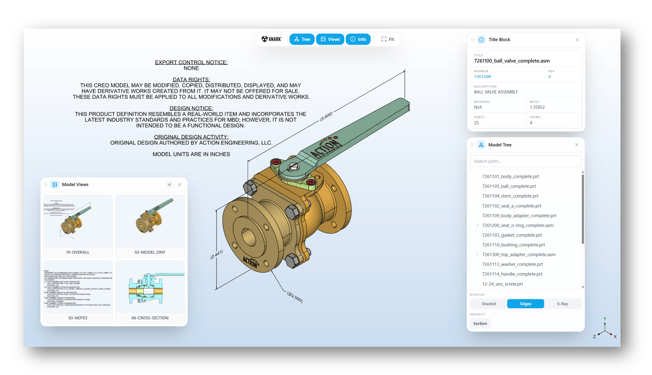This screenshot has width=652, height=375.
Task: Click the Model Views panel icon
Action: (55, 185)
